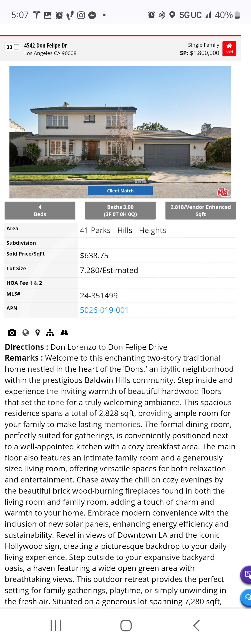Select the 2,818 Sqft tile
251x644 pixels.
pos(201,210)
